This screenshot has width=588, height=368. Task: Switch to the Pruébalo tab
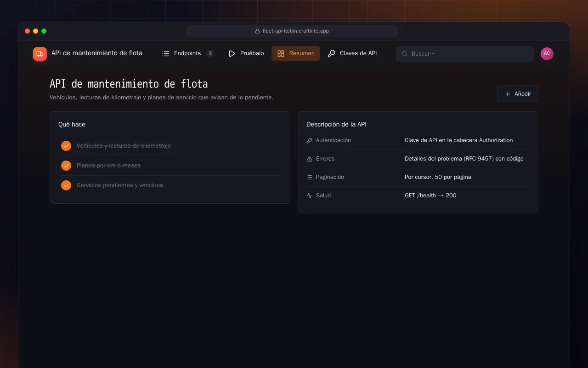246,53
